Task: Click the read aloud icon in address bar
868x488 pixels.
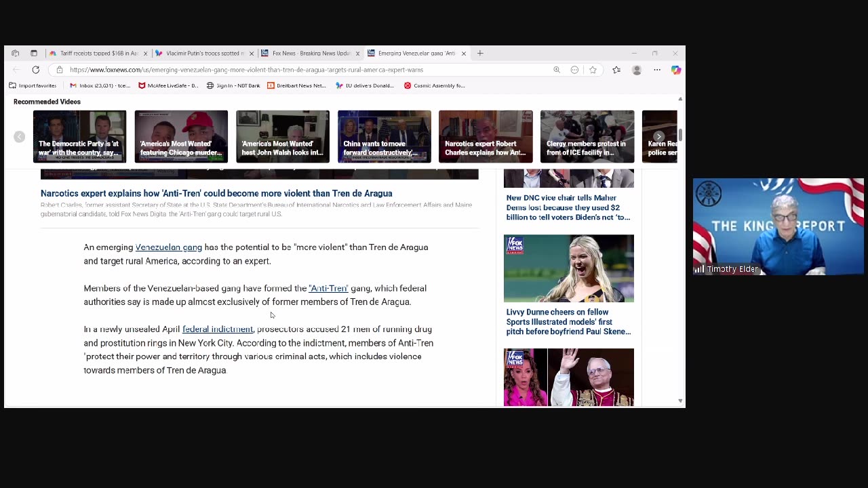Action: (574, 70)
